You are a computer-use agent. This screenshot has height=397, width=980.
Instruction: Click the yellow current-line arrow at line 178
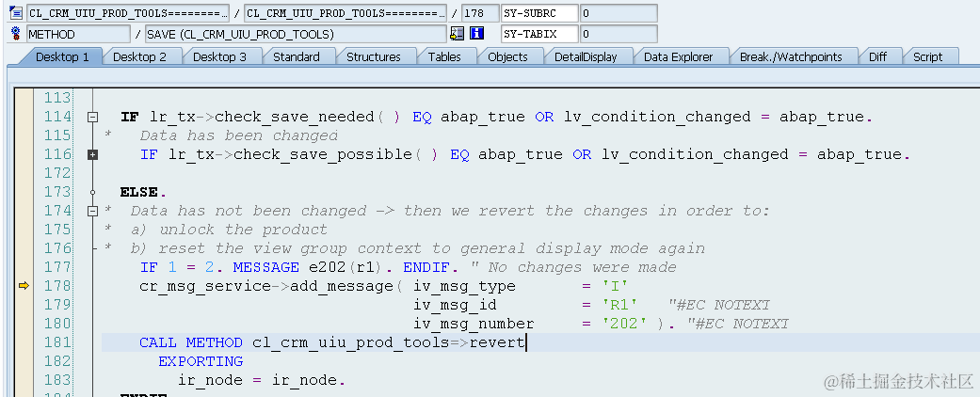click(24, 286)
